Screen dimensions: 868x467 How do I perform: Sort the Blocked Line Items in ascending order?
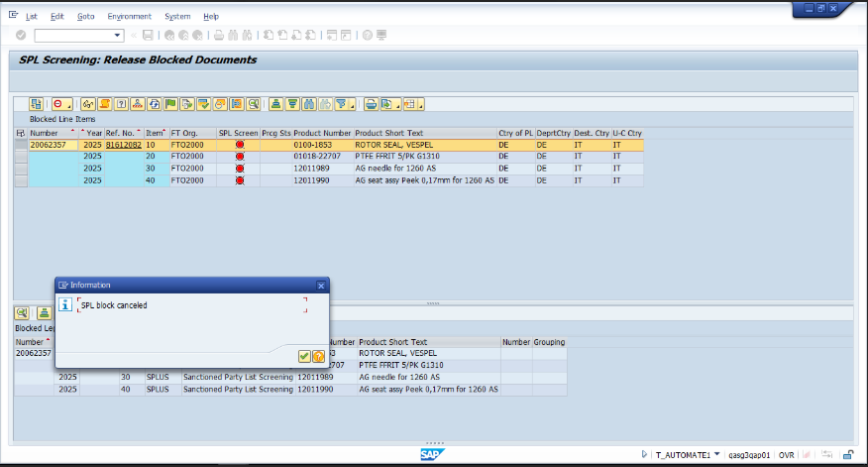pos(275,104)
